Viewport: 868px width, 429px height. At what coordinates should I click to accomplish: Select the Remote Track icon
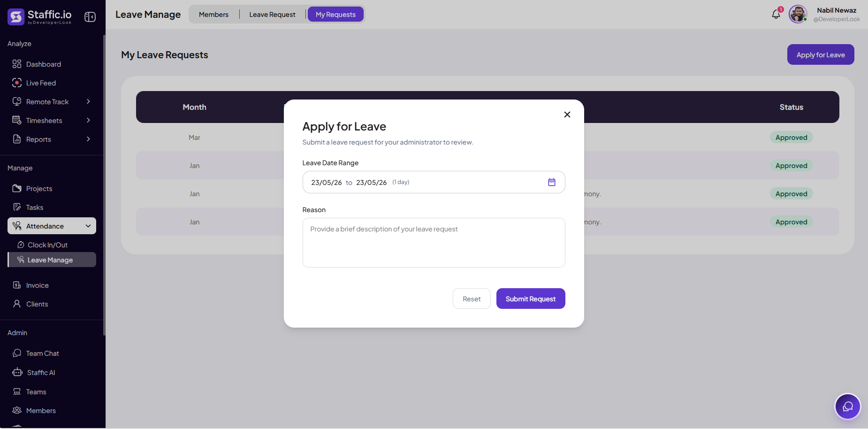[x=17, y=101]
